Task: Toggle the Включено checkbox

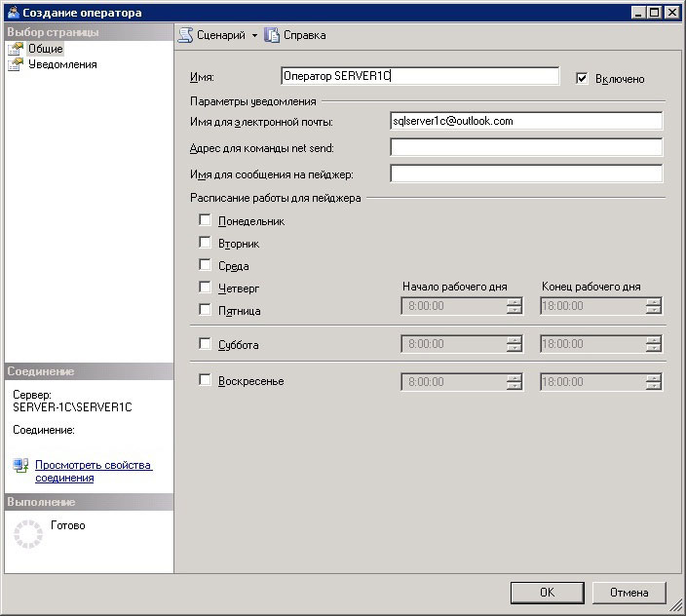Action: click(x=583, y=78)
